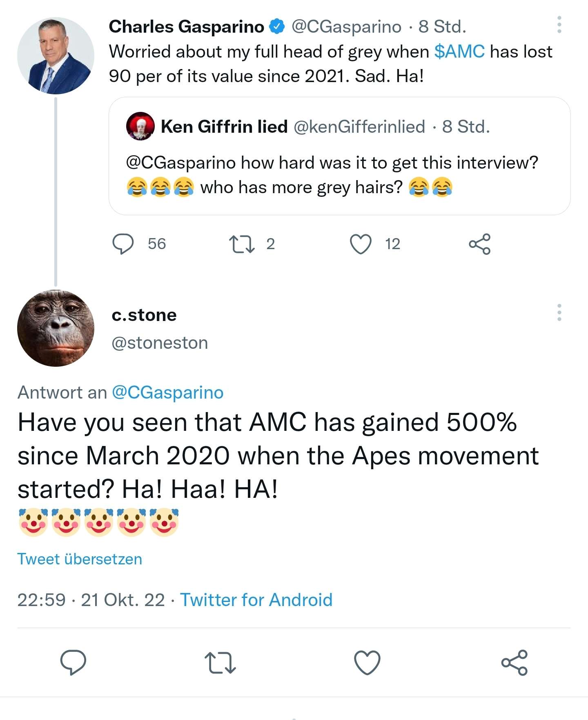Open more options for c.stone's tweet
This screenshot has width=588, height=720.
click(559, 312)
